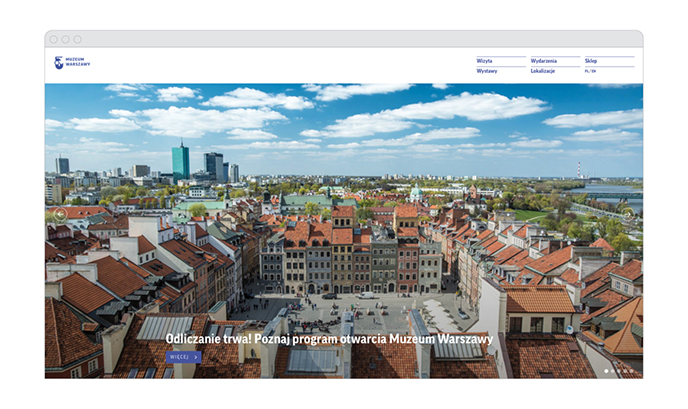
Task: Click the headline about Muzeum Warszawy opening
Action: pyautogui.click(x=329, y=339)
